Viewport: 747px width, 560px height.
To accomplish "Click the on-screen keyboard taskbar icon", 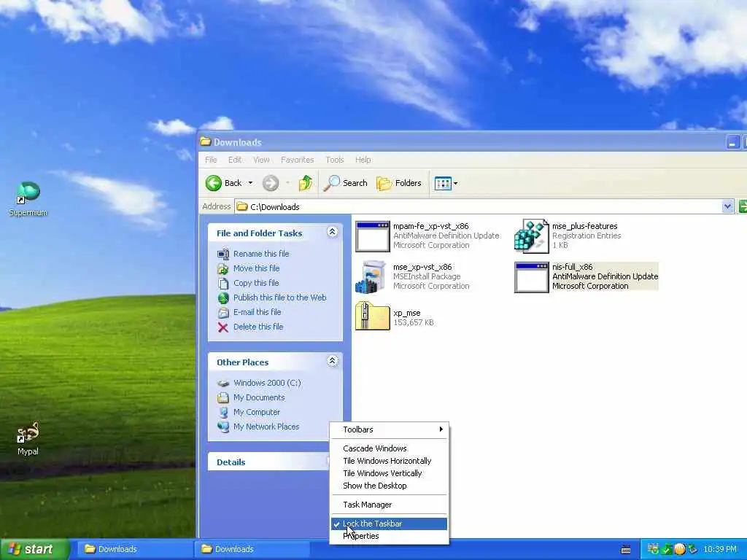I will coord(626,550).
